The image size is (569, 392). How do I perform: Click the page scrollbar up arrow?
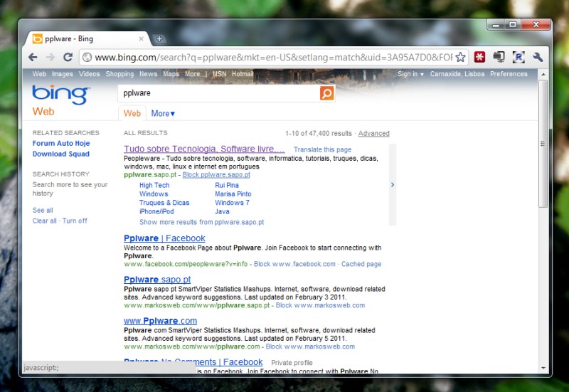click(543, 74)
